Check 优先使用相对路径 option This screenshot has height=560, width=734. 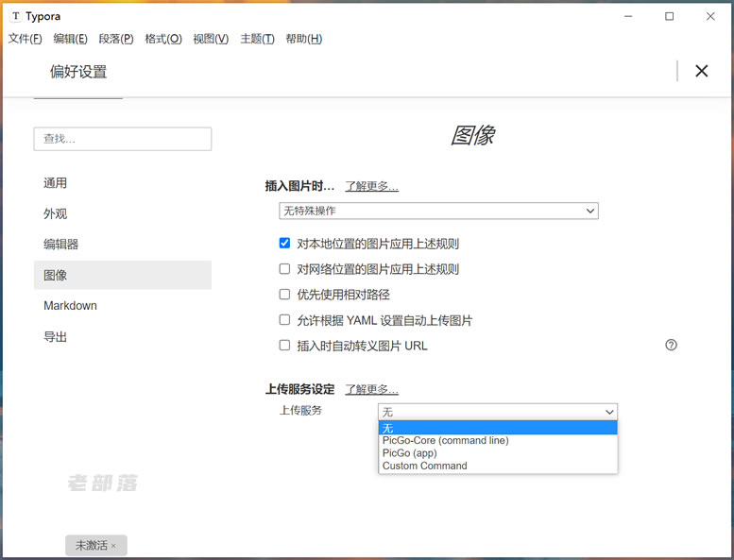284,295
